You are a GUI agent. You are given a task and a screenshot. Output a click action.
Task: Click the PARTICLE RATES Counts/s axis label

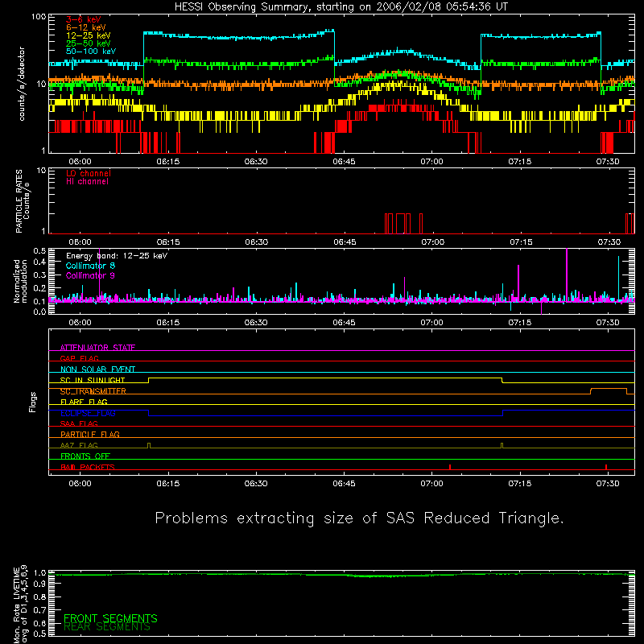[x=23, y=201]
